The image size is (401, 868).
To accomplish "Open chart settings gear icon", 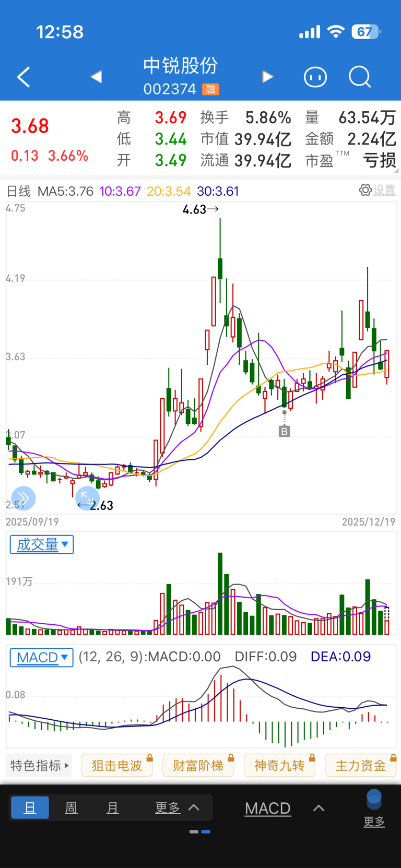I will point(365,190).
